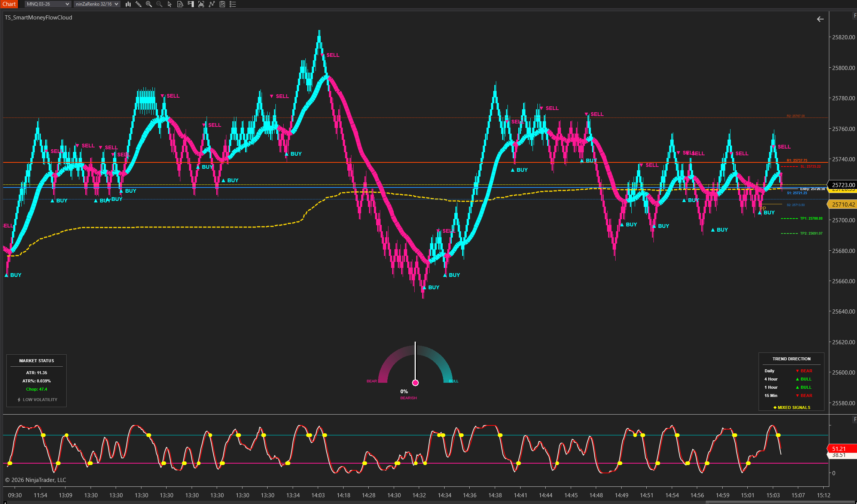Select the cursor pointer tool icon
Screen dimensions: 857x504
pyautogui.click(x=170, y=4)
